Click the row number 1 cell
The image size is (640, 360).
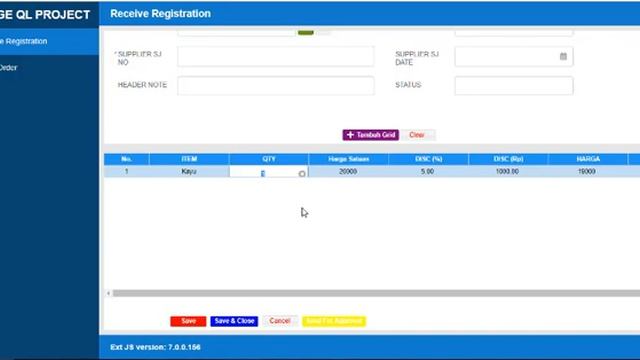127,171
